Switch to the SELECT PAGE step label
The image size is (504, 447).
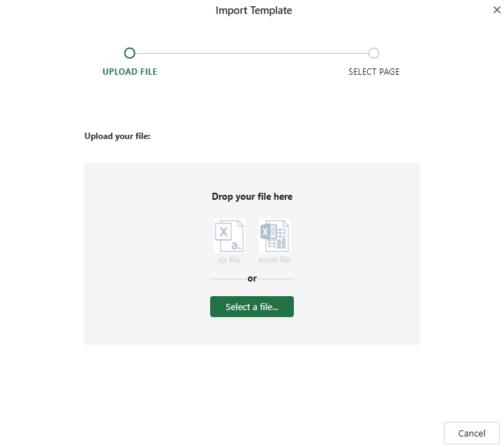374,72
